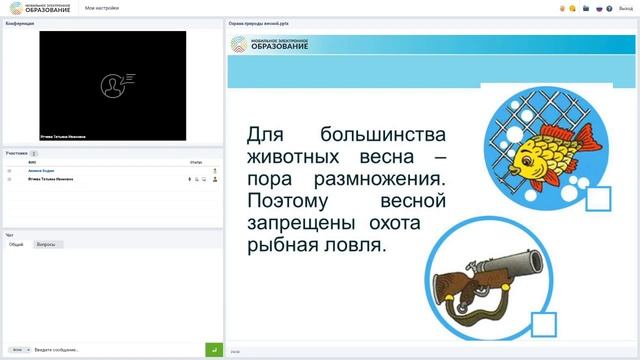Click the slide text paragraph
Viewport: 640px width, 360px height.
346,190
